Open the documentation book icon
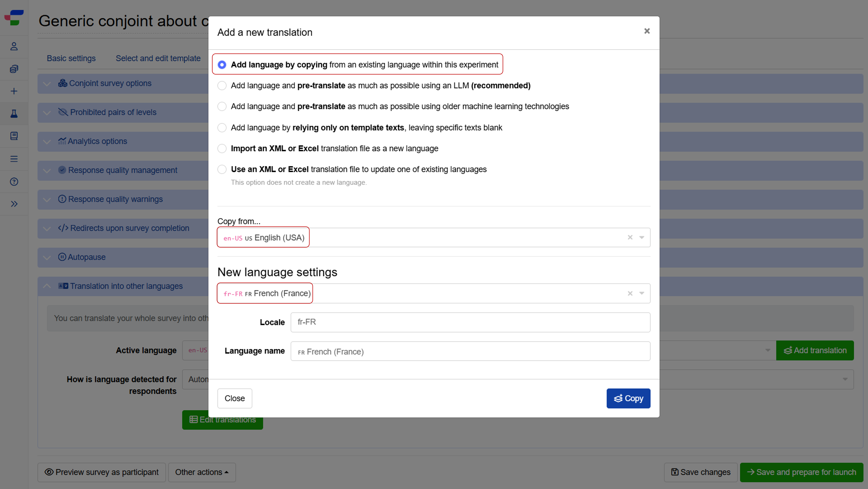Viewport: 868px width, 489px height. coord(14,136)
